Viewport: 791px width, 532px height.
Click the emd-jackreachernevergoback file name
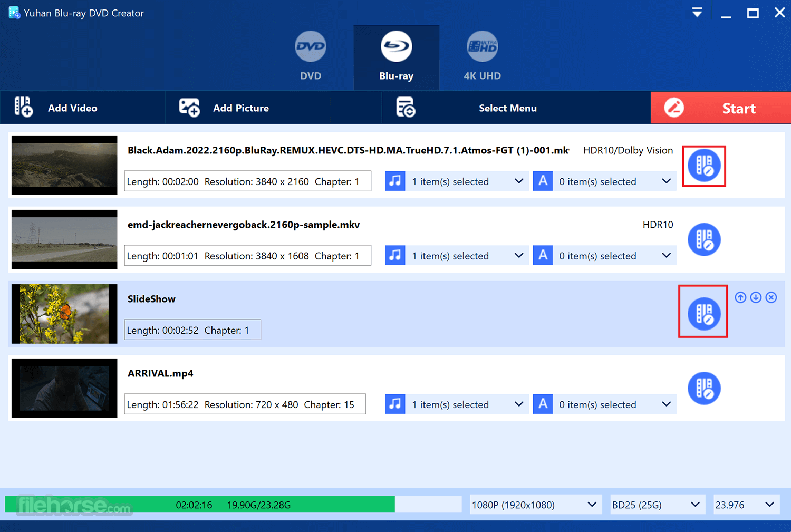(244, 225)
